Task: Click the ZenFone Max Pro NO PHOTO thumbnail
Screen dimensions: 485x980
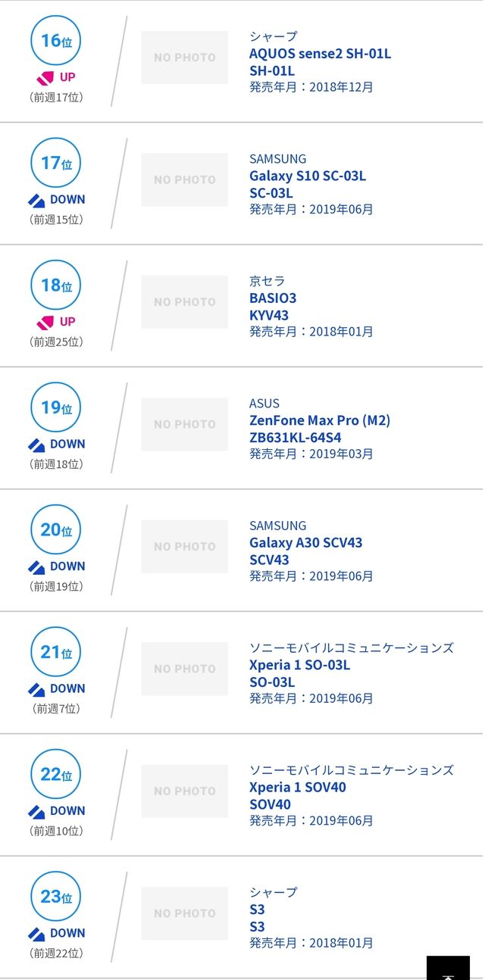Action: pyautogui.click(x=184, y=424)
